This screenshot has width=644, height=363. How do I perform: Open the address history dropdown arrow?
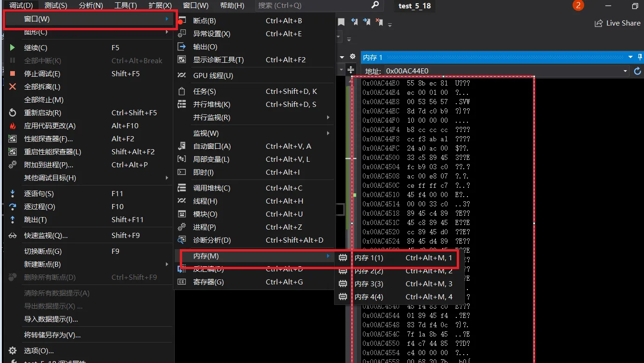pyautogui.click(x=625, y=71)
